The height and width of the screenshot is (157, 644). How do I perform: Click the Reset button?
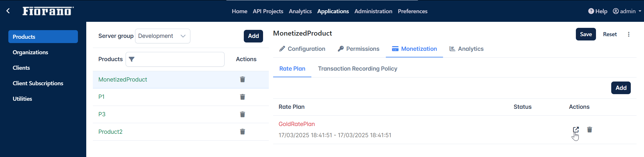[610, 34]
